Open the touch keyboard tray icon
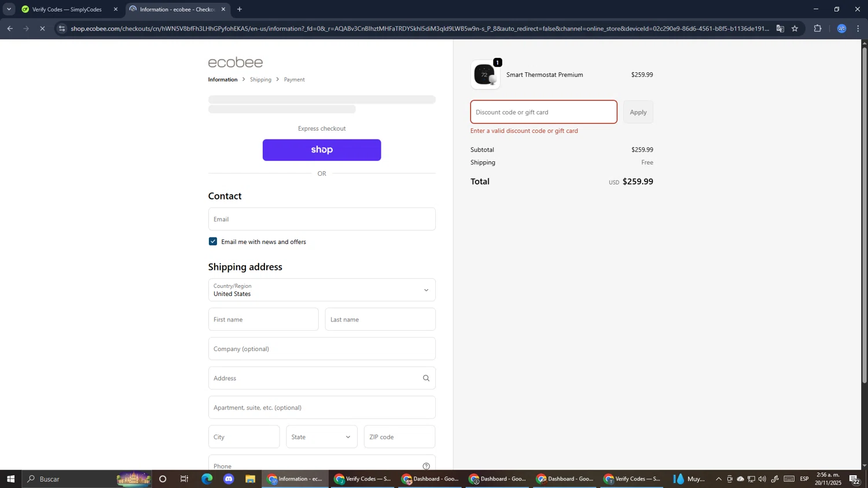This screenshot has width=868, height=488. 789,479
